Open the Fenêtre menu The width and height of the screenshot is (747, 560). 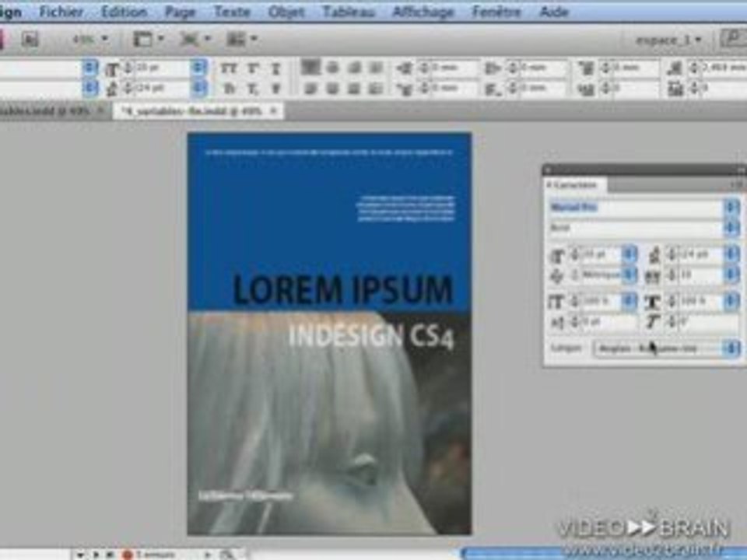(496, 12)
